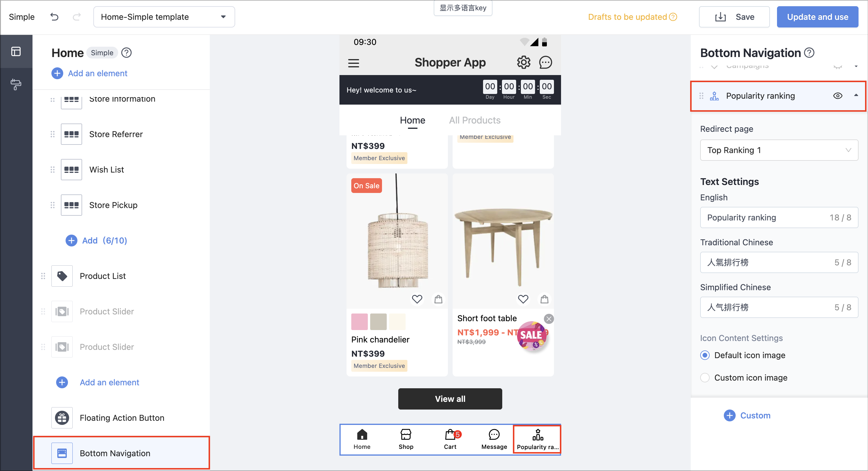
Task: Select Floating Action Button gift icon
Action: 62,418
